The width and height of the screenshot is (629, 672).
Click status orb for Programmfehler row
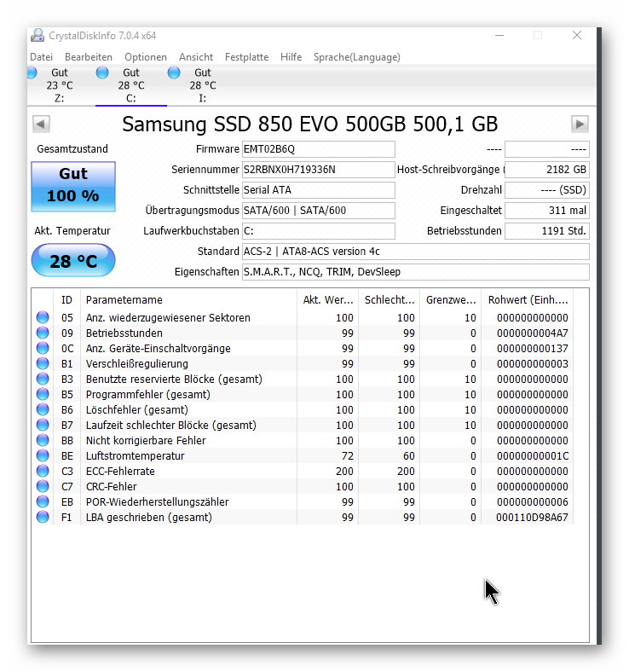[x=43, y=394]
